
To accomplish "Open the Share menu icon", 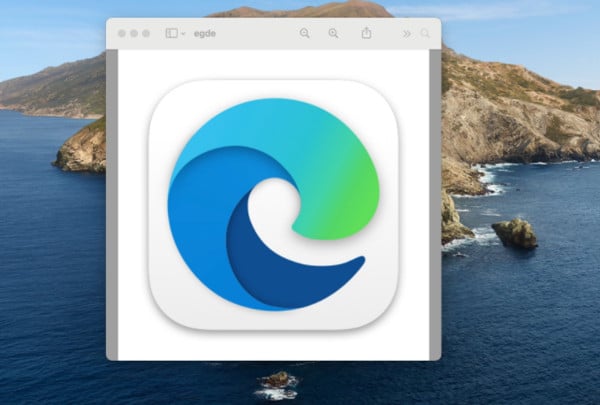I will (366, 33).
